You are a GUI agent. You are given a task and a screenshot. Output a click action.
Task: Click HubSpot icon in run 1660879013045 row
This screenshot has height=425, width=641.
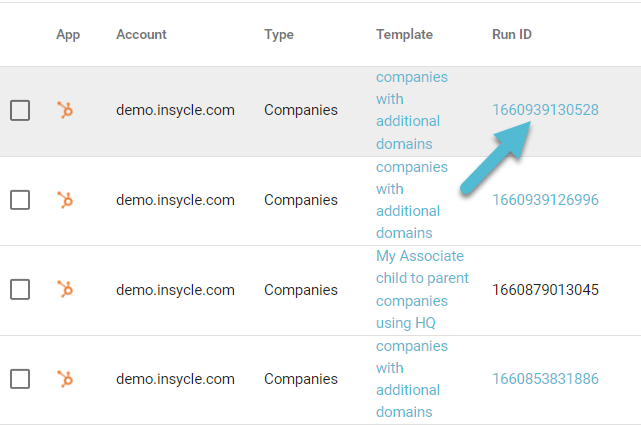pyautogui.click(x=65, y=289)
